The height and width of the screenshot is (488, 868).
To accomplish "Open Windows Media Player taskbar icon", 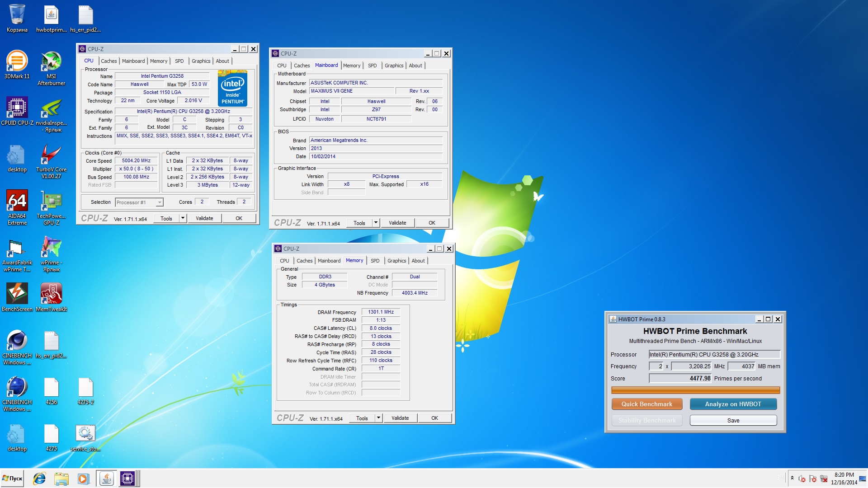I will (83, 479).
